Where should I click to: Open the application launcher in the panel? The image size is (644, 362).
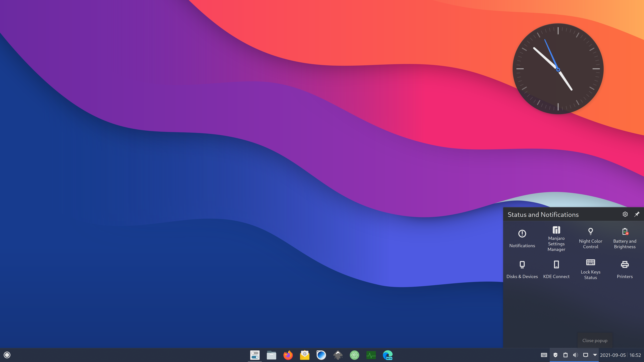tap(7, 355)
